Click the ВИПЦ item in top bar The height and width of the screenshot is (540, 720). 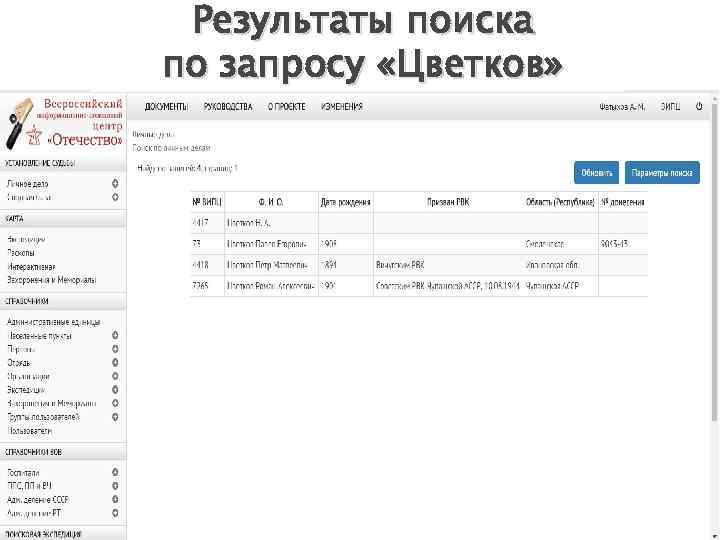670,107
